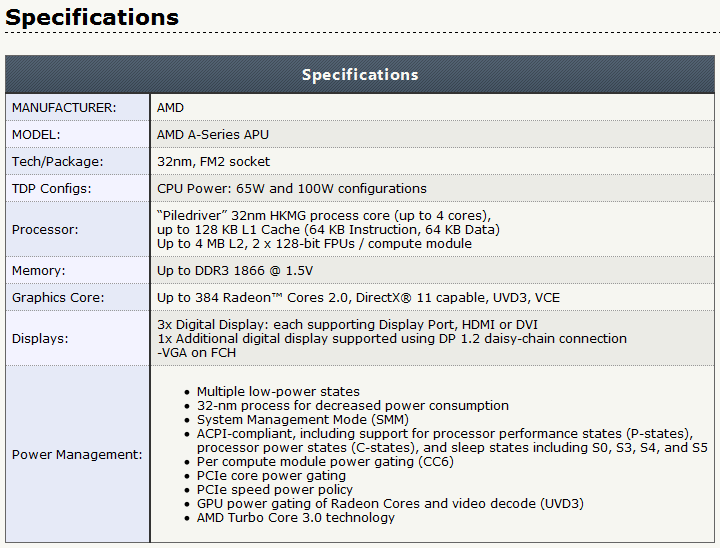Select the System Management Mode (SMM) bullet
This screenshot has width=720, height=548.
(303, 420)
